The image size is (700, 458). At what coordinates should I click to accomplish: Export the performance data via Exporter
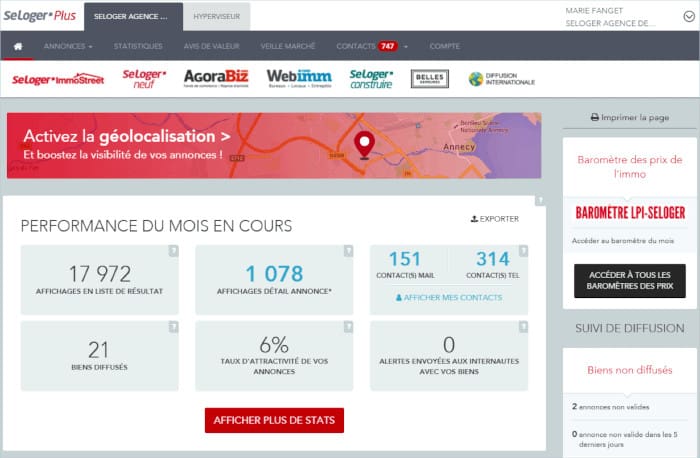pyautogui.click(x=495, y=219)
